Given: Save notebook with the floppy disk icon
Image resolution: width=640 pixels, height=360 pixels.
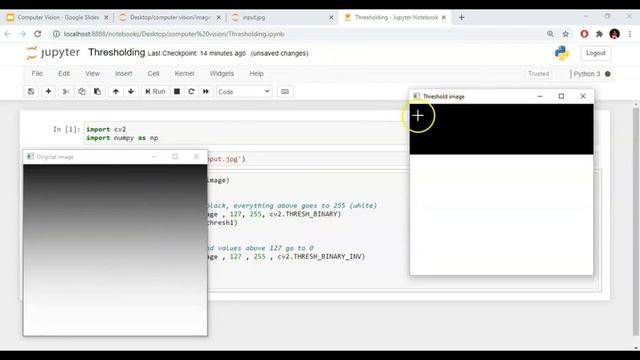Looking at the screenshot, I should [x=31, y=91].
